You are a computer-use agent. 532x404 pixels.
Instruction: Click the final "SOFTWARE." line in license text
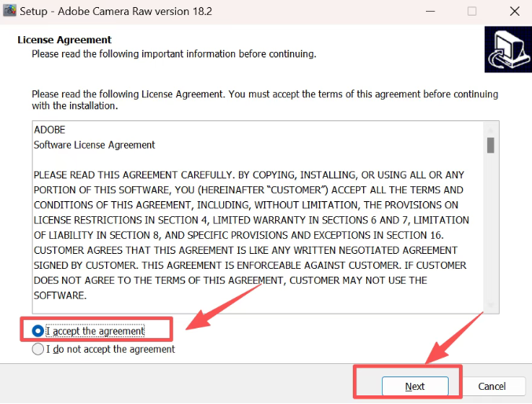click(x=60, y=295)
